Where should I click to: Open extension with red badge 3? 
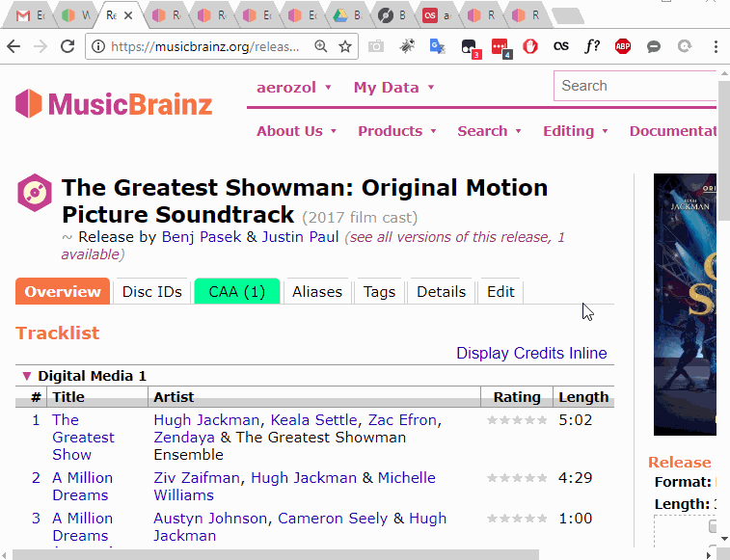pos(470,48)
